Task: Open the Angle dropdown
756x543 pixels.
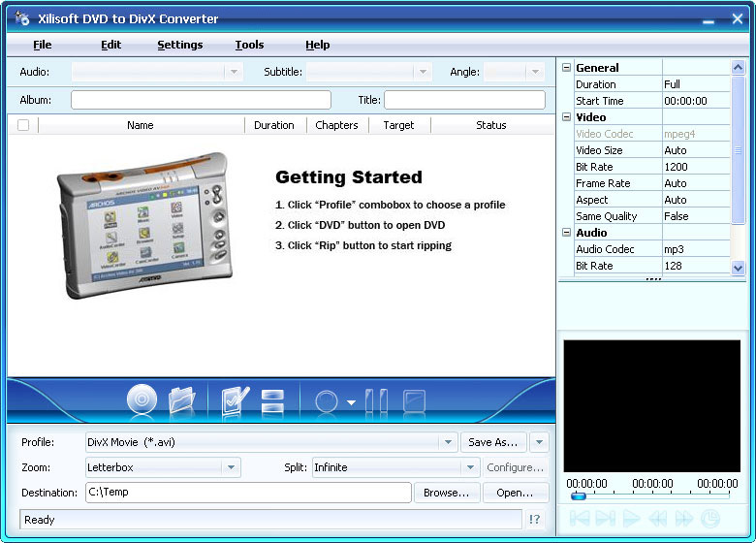Action: pos(535,72)
